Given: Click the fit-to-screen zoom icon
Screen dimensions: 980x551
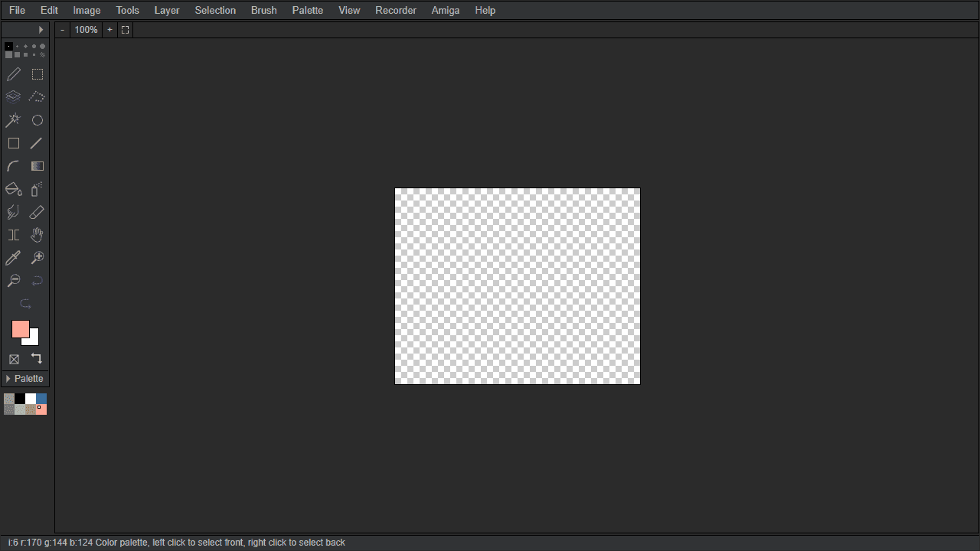Looking at the screenshot, I should click(126, 30).
